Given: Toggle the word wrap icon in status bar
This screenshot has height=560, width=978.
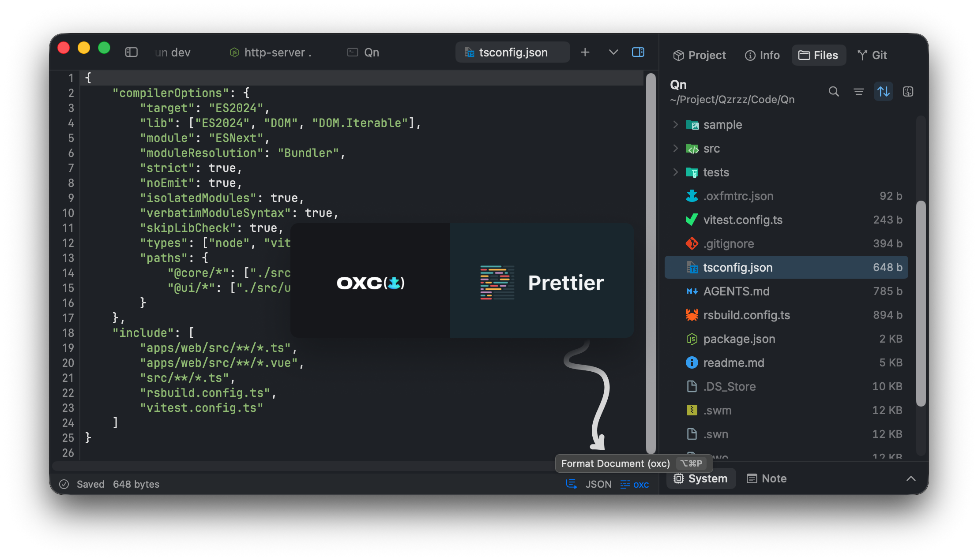Looking at the screenshot, I should 572,484.
